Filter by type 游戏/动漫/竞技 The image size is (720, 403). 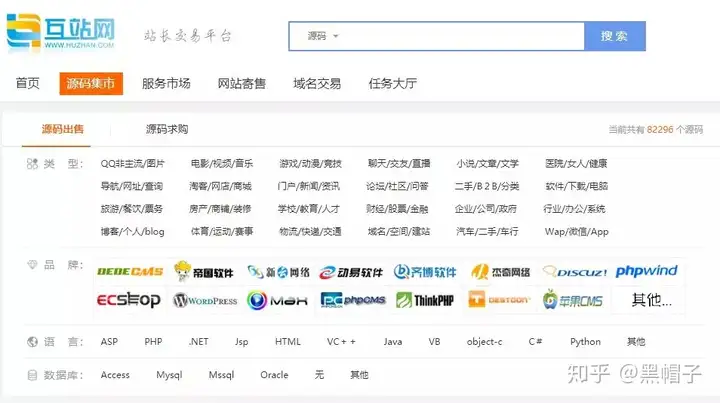tap(310, 163)
